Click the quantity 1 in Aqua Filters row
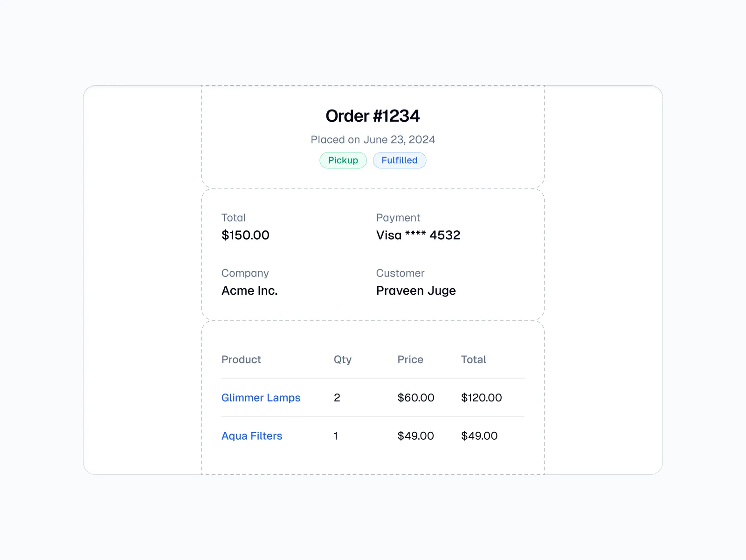 tap(336, 436)
